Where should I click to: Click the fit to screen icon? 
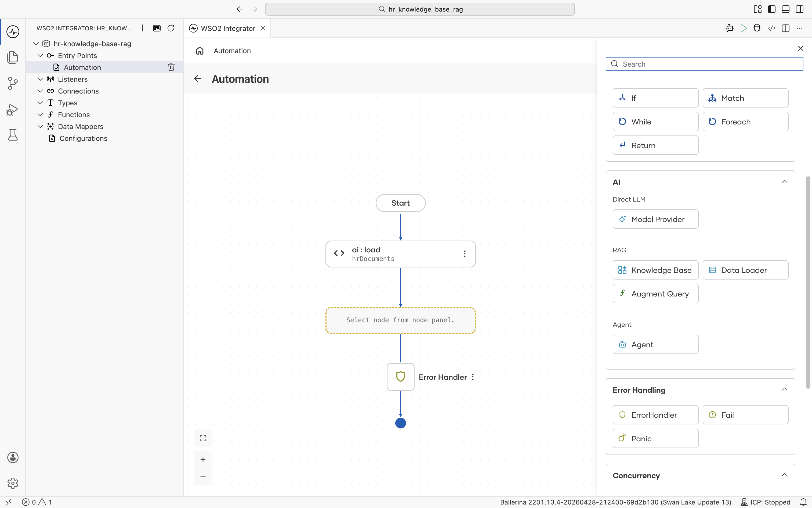pos(203,438)
